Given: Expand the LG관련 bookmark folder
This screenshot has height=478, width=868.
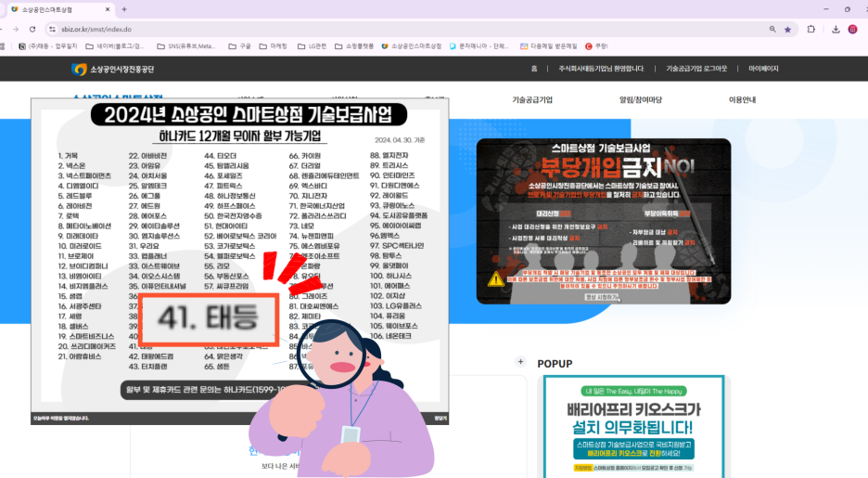Looking at the screenshot, I should [312, 46].
